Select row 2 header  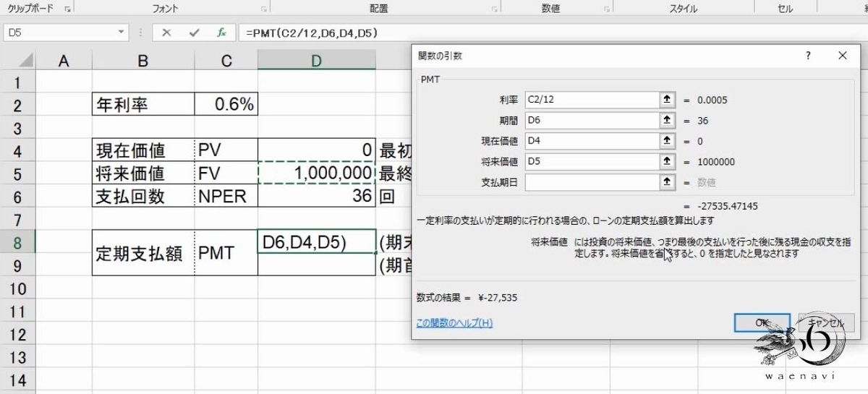click(x=17, y=106)
